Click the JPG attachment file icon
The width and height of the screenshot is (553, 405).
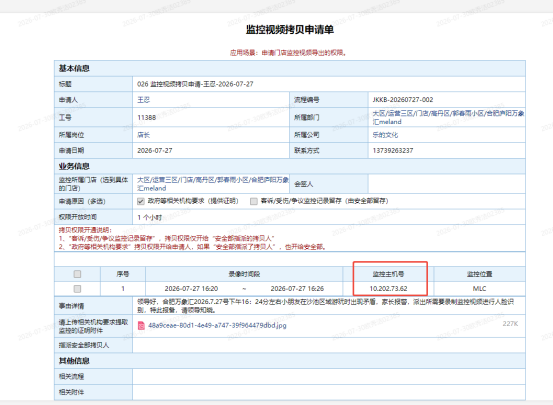tap(141, 325)
